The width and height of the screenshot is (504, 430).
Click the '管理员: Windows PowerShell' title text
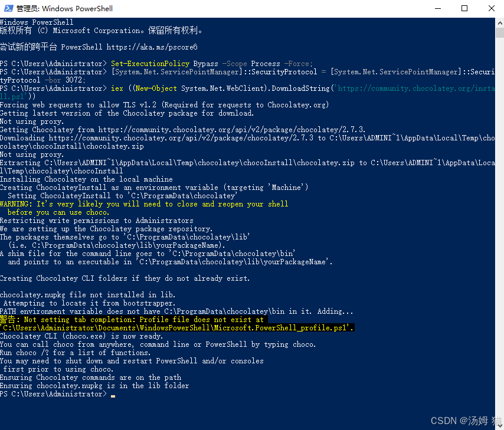(x=64, y=9)
